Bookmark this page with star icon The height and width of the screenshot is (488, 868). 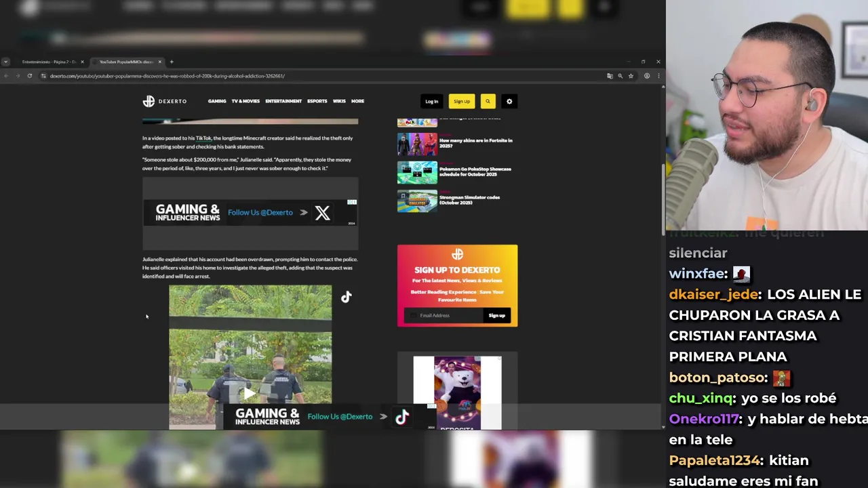point(631,76)
